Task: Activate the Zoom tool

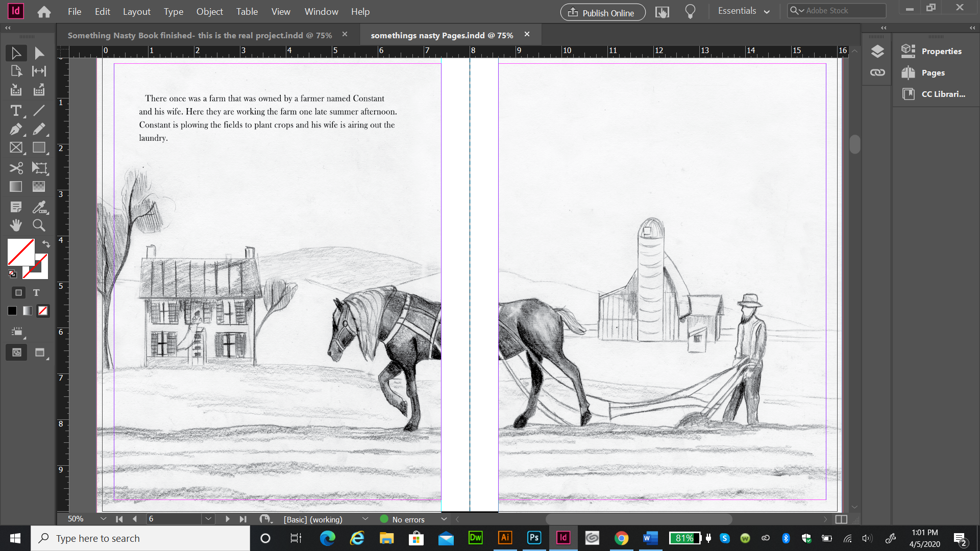Action: (39, 225)
